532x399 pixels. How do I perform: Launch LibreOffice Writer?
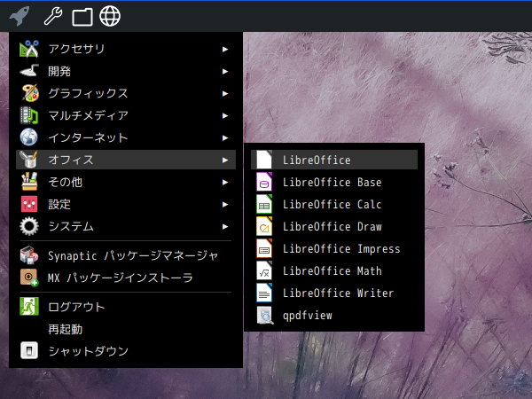coord(334,293)
